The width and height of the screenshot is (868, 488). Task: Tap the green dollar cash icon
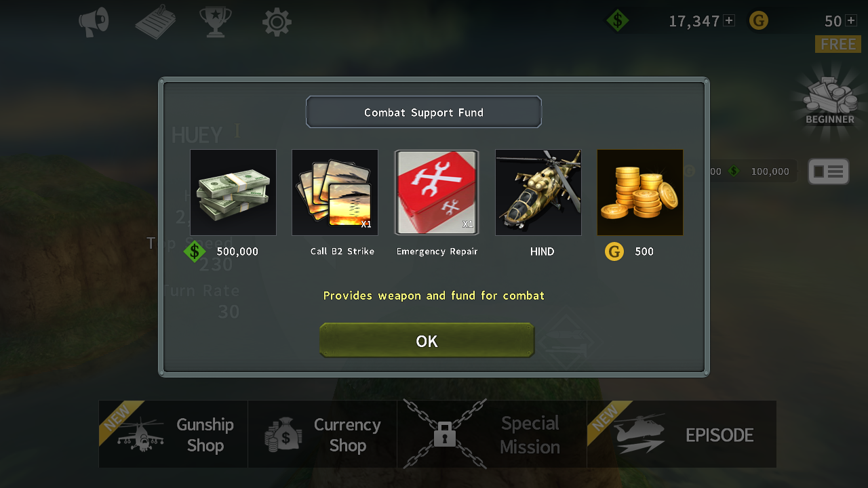(x=617, y=20)
